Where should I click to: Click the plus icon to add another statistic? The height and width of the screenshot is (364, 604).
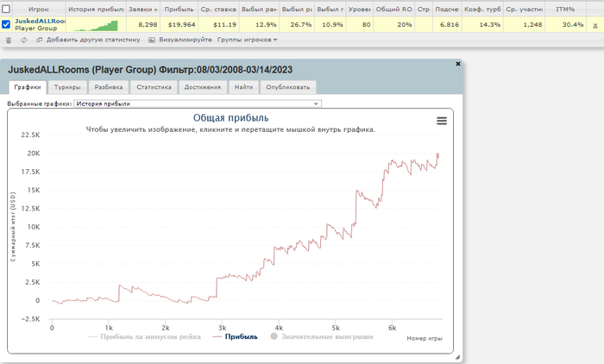click(x=39, y=40)
